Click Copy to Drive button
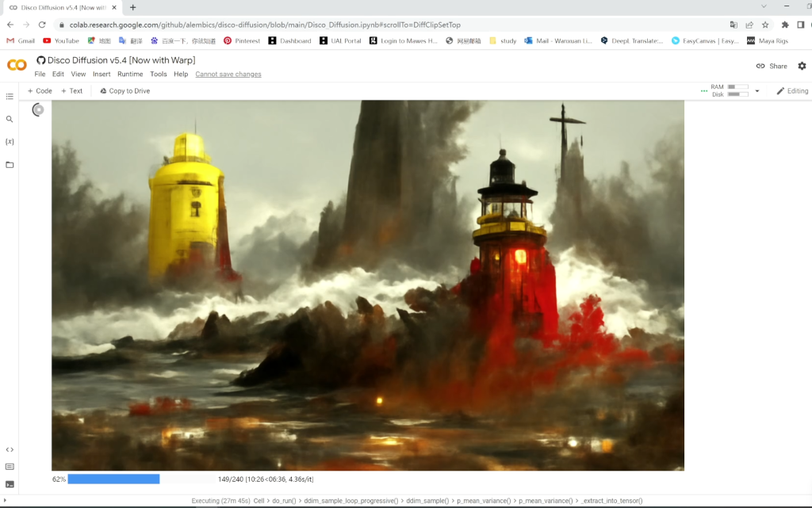This screenshot has height=508, width=812. click(124, 91)
